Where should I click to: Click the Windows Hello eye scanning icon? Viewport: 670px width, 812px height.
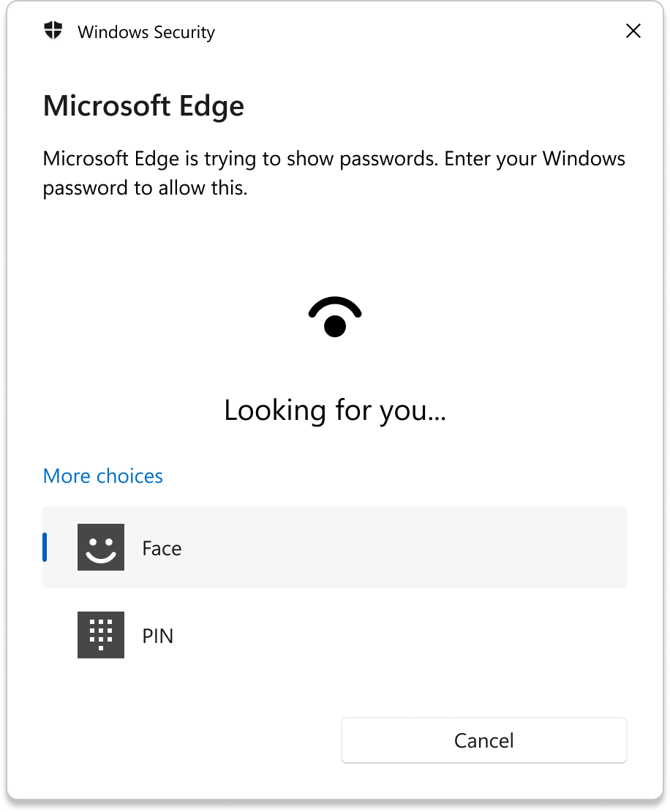[x=334, y=317]
